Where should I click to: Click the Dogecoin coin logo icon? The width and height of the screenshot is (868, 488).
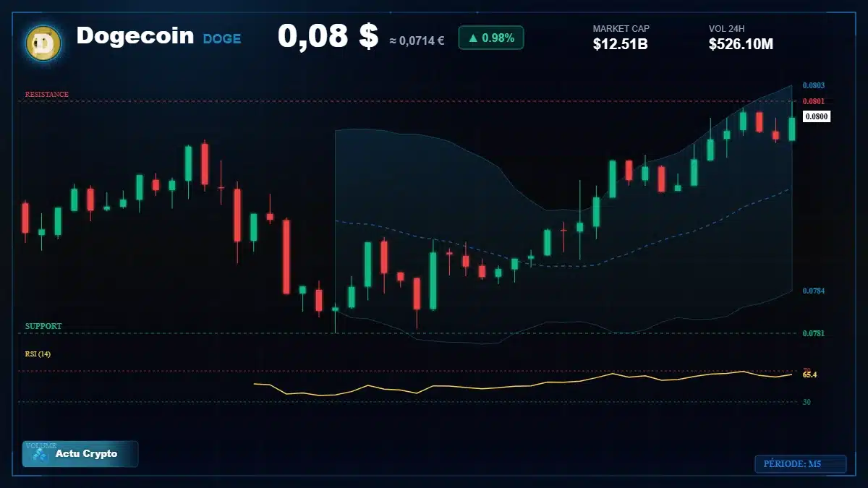click(43, 43)
